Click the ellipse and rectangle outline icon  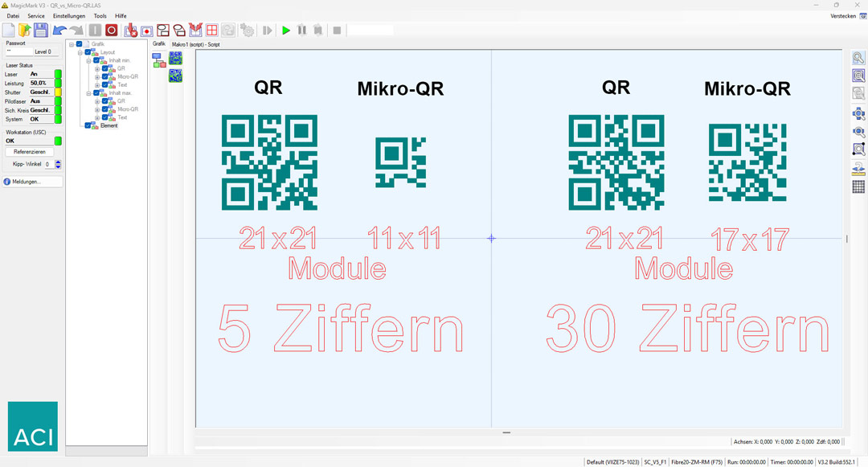pyautogui.click(x=162, y=30)
